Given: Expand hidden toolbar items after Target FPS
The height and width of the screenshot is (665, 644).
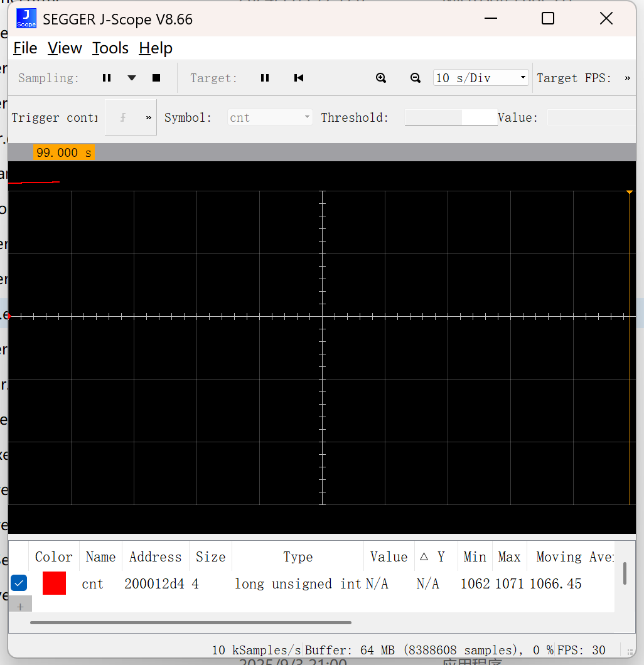Looking at the screenshot, I should (x=628, y=78).
